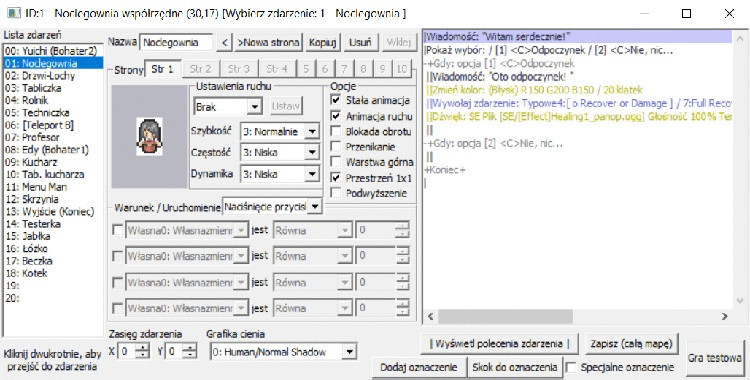Check Specjalne oznaczenie checkbox
The height and width of the screenshot is (380, 750).
(x=571, y=368)
